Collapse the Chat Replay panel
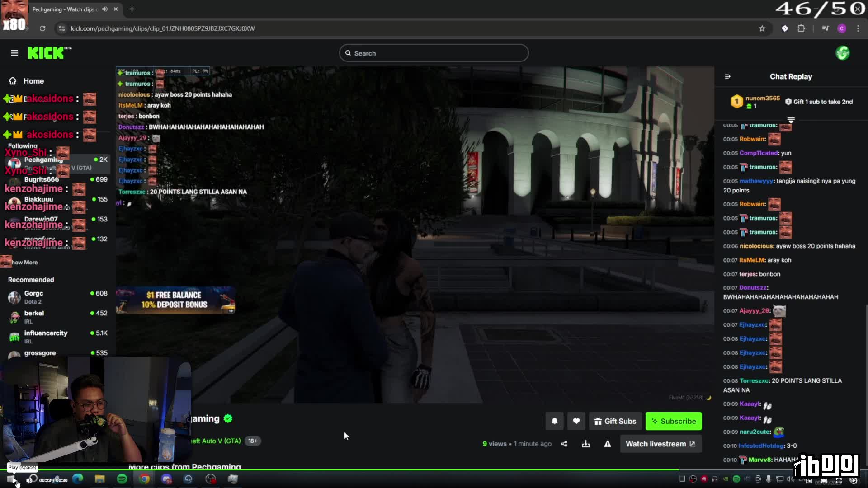 click(x=727, y=77)
